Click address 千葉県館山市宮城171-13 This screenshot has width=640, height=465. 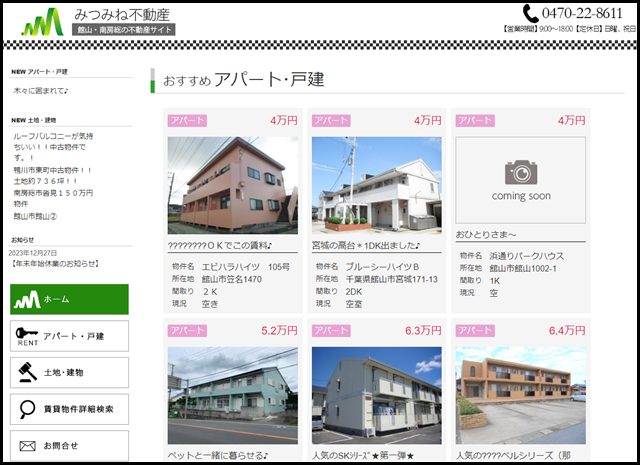pyautogui.click(x=391, y=280)
